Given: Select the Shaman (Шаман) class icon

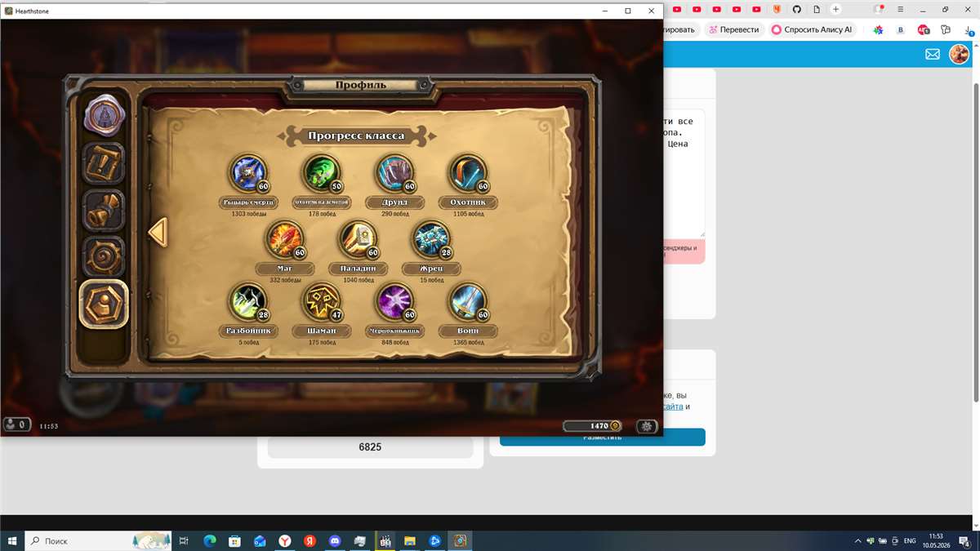Looking at the screenshot, I should [321, 303].
